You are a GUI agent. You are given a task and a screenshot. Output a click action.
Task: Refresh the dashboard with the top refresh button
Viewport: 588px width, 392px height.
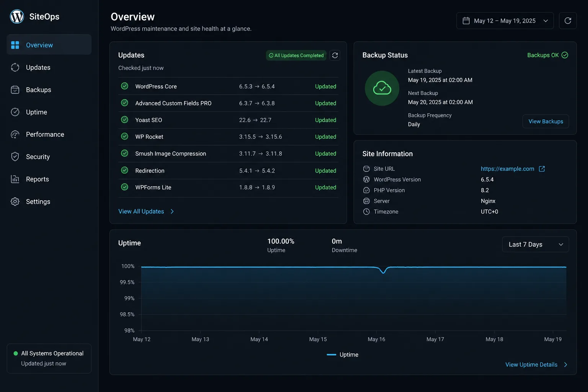coord(568,21)
